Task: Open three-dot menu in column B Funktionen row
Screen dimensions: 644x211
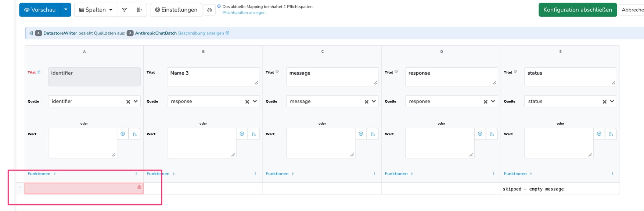Action: point(255,174)
